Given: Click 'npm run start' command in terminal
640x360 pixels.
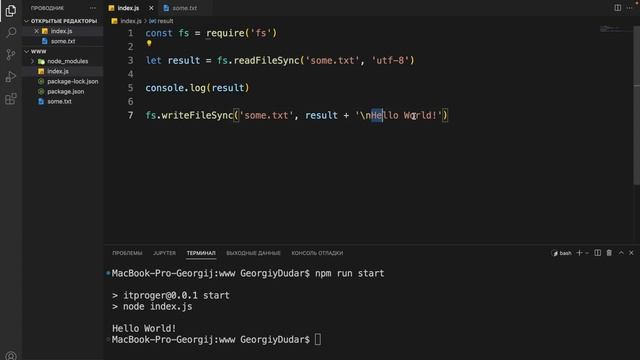Looking at the screenshot, I should (x=349, y=273).
